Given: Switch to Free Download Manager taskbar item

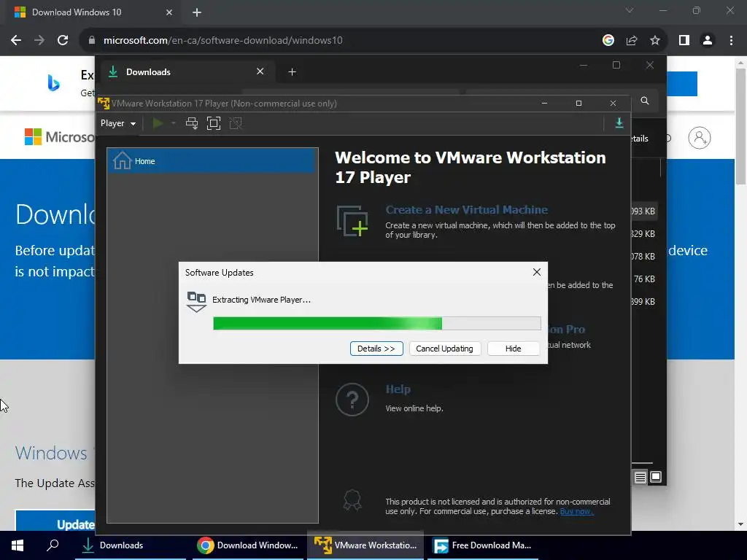Looking at the screenshot, I should pyautogui.click(x=483, y=545).
